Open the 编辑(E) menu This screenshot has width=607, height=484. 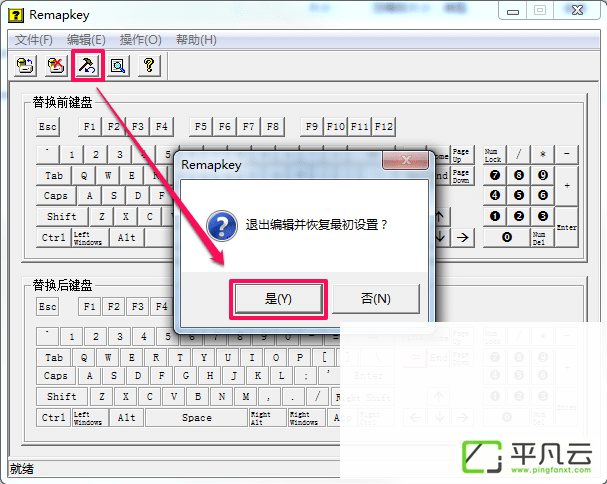pos(86,39)
